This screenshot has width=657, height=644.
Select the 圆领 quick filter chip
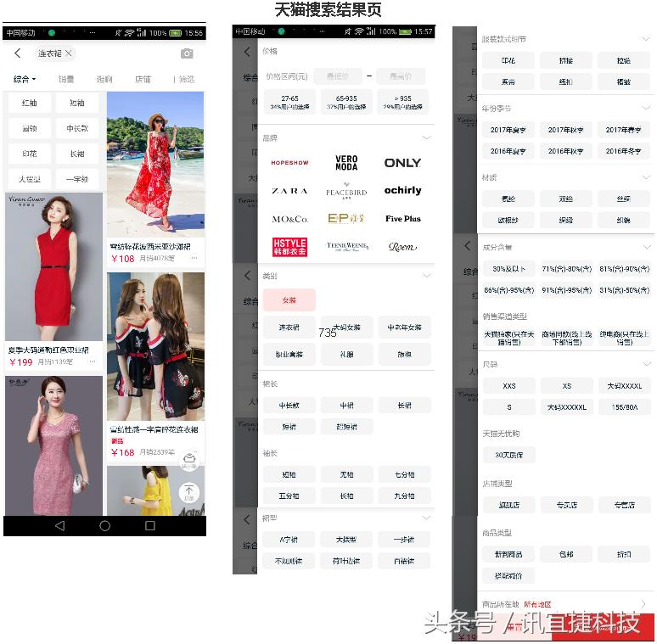[x=30, y=129]
